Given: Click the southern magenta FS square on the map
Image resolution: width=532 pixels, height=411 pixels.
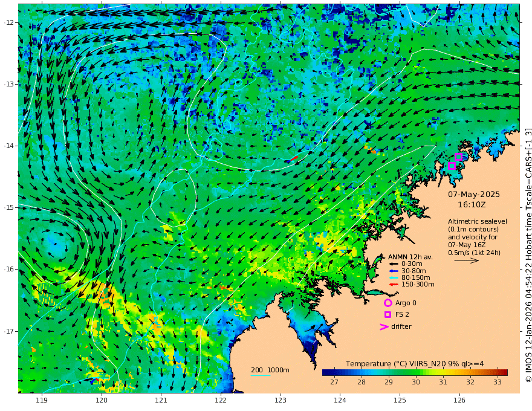Looking at the screenshot, I should (452, 166).
